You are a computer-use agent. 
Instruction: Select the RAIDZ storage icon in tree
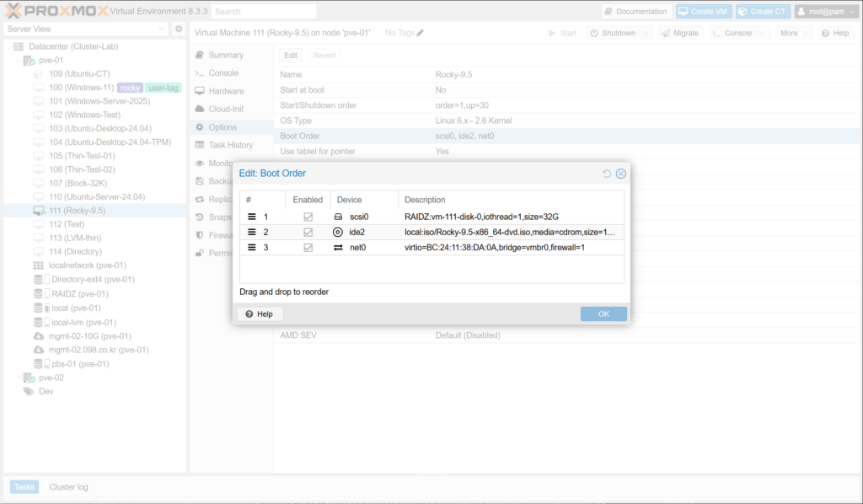tap(38, 294)
